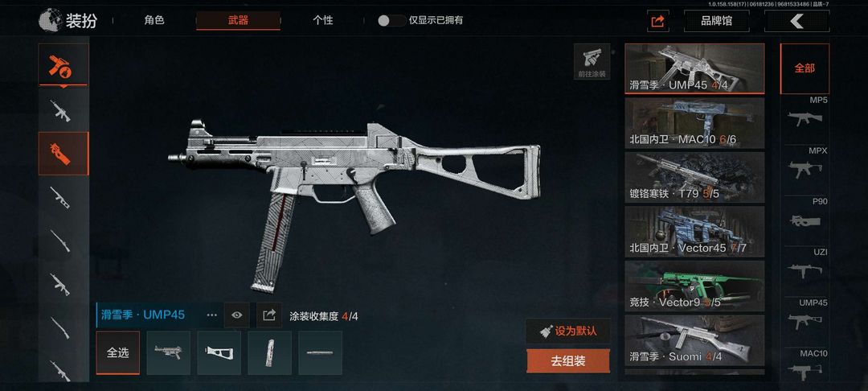Click 全选 to select all parts
This screenshot has width=868, height=391.
117,353
